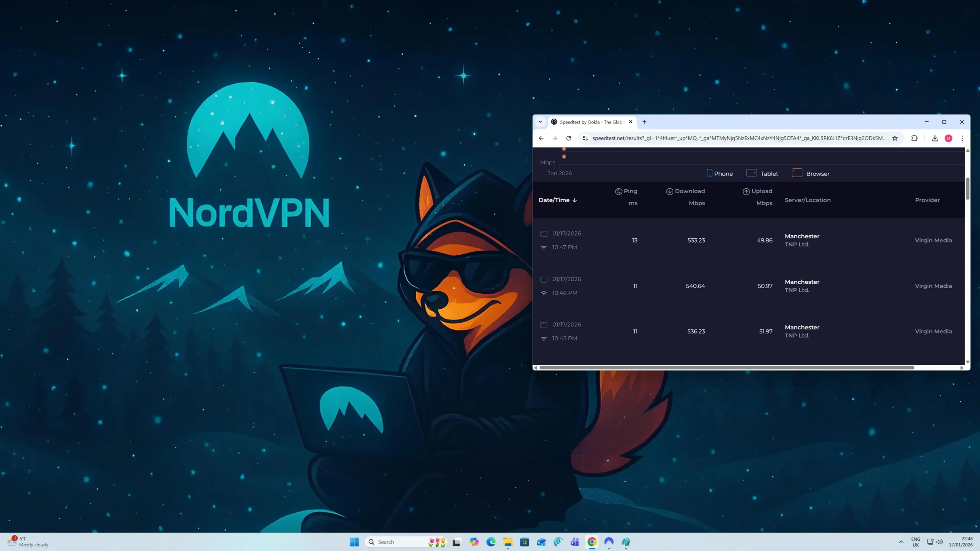Screen dimensions: 980x551
Task: Click the pink profile avatar icon
Action: (948, 138)
